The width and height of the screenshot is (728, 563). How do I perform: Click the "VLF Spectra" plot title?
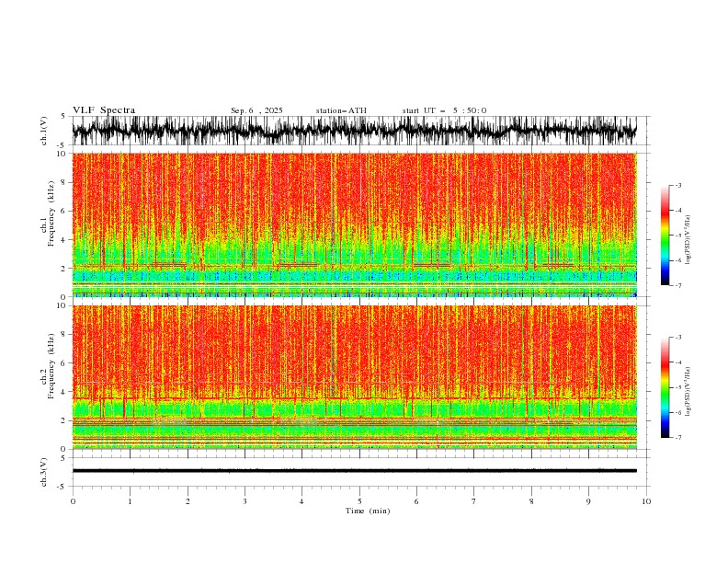click(104, 110)
